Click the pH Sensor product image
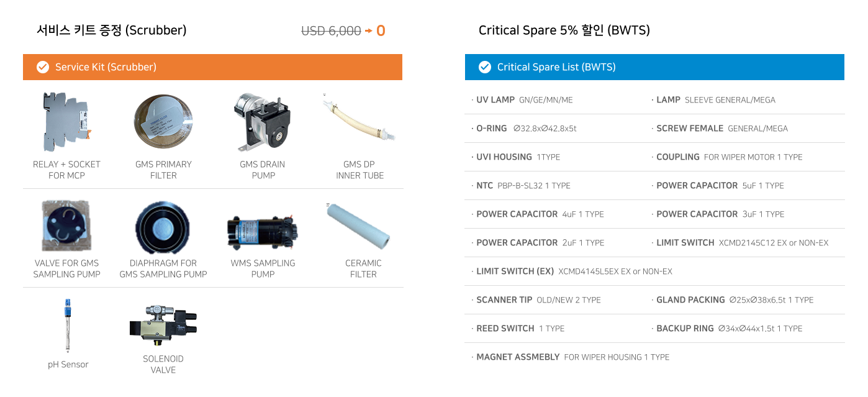 tap(68, 326)
